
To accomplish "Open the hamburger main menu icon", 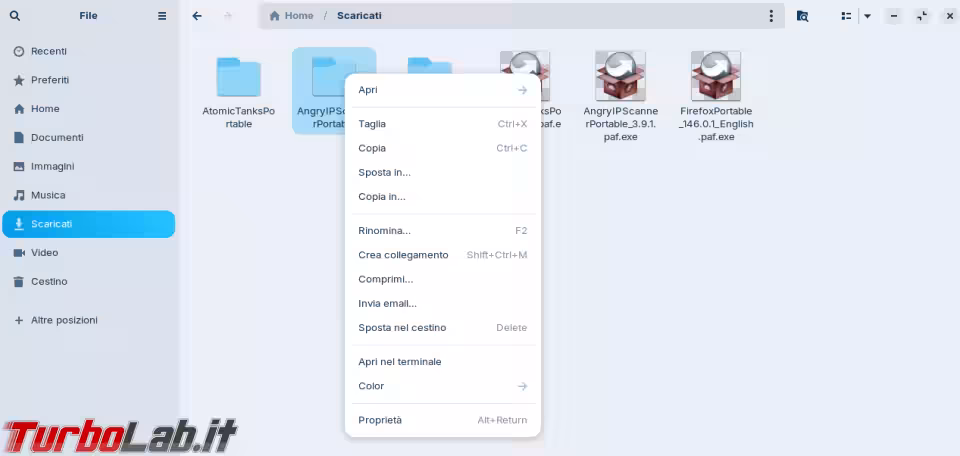I will [162, 16].
